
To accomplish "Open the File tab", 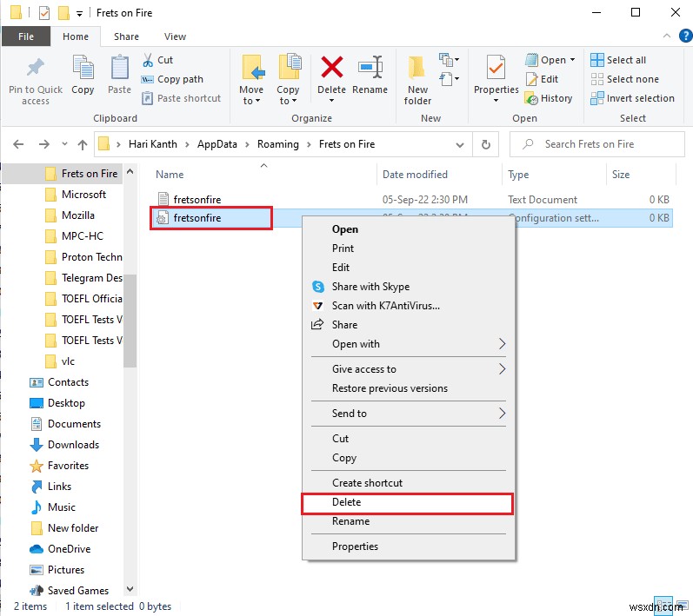I will click(25, 36).
